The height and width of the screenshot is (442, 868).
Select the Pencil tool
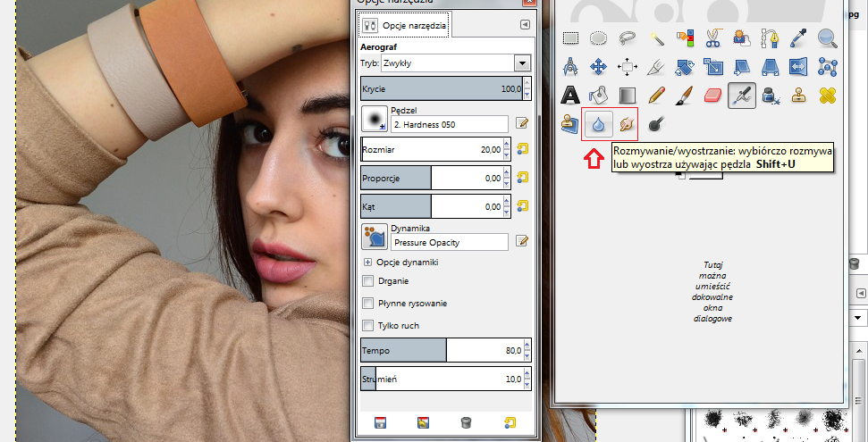tap(656, 96)
